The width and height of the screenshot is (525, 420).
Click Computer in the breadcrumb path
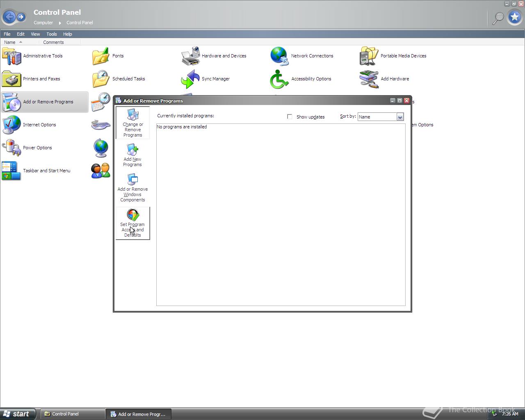43,23
